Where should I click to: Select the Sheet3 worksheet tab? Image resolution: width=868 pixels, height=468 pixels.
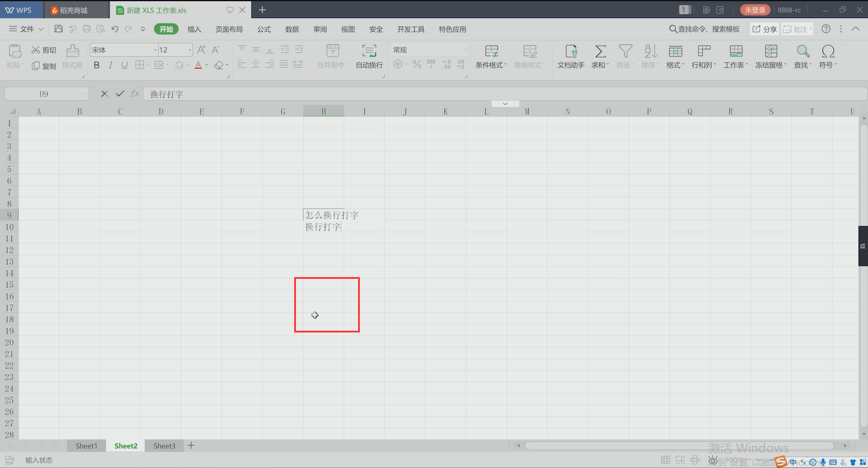pos(164,446)
